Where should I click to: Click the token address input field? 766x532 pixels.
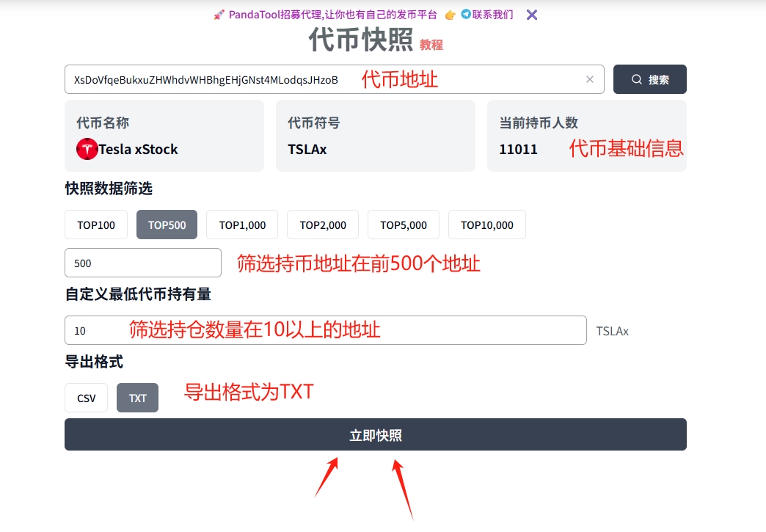334,79
